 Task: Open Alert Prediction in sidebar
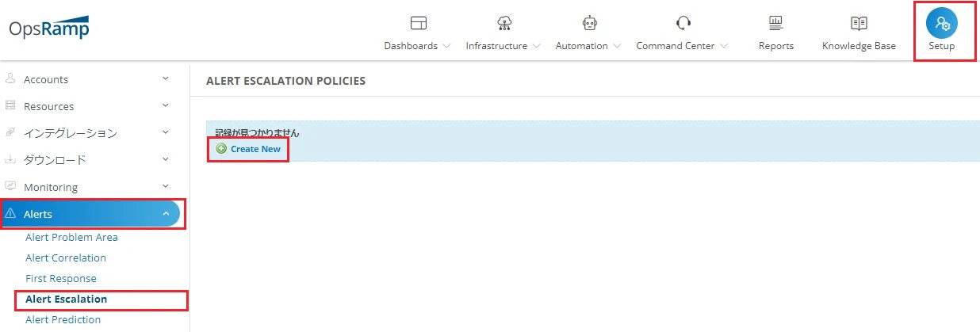[63, 319]
